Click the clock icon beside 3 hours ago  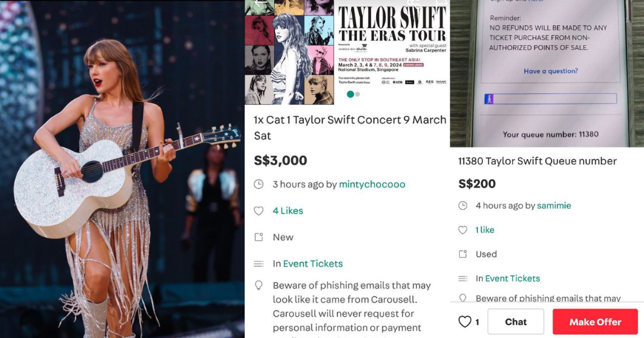click(258, 184)
